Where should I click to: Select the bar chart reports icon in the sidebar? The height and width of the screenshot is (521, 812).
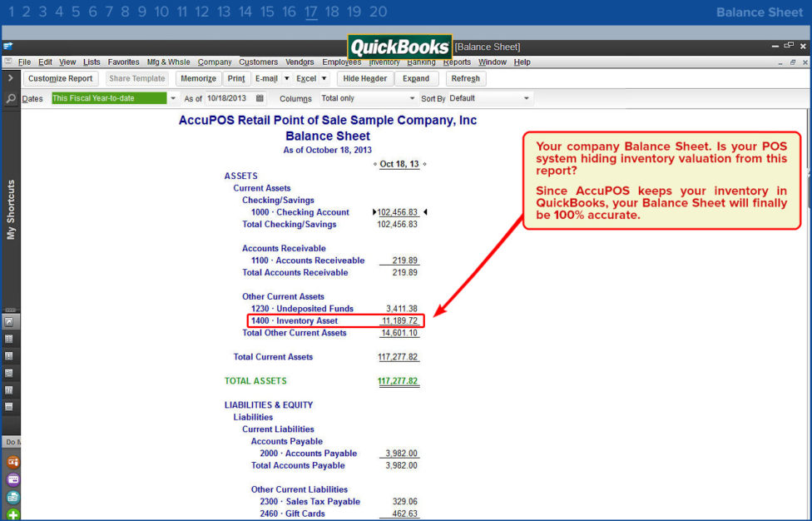click(x=9, y=390)
